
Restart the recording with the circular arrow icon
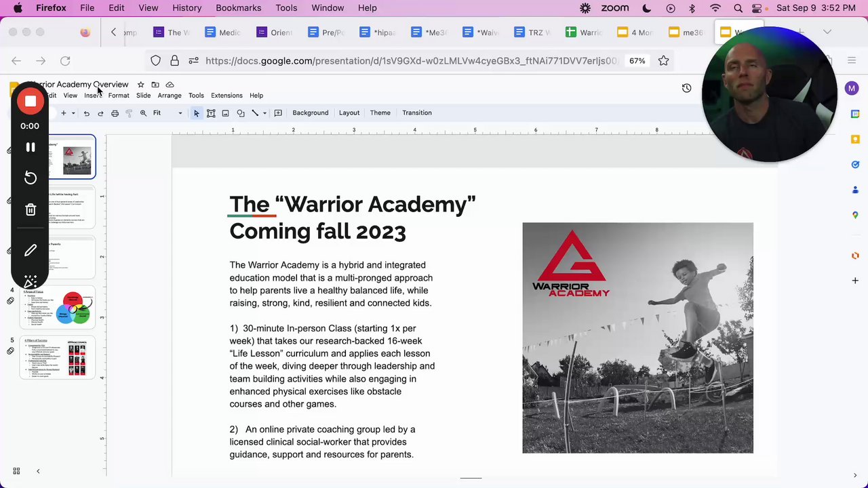click(30, 178)
